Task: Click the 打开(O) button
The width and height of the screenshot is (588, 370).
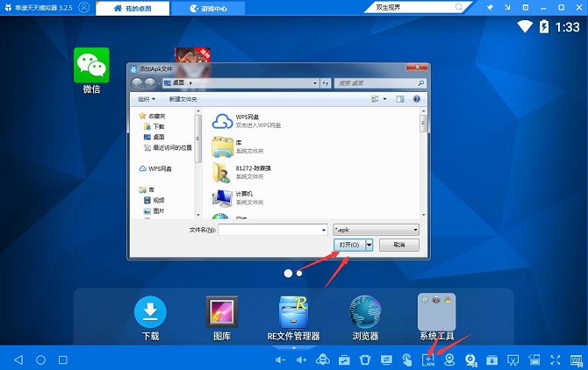Action: [349, 245]
